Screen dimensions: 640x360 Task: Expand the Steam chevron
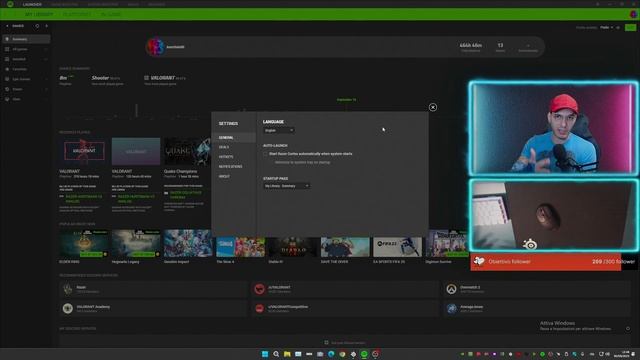point(46,89)
